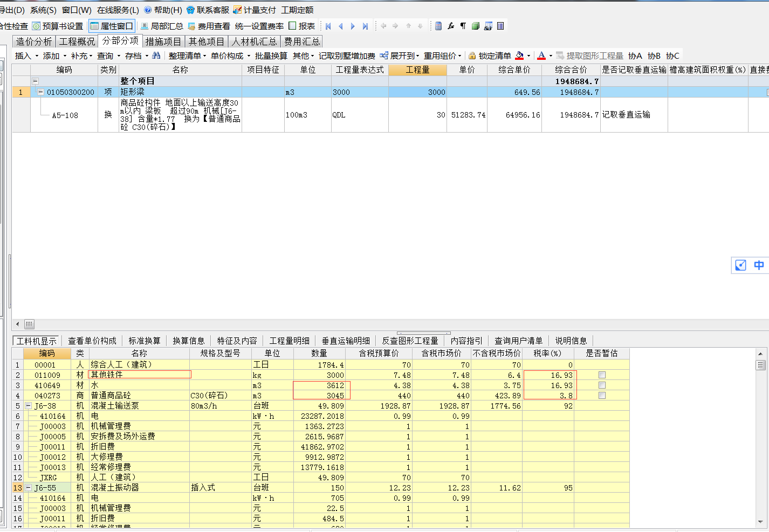Click the vertical scrollbar up arrow in lower panel
This screenshot has height=532, width=769.
tap(760, 354)
